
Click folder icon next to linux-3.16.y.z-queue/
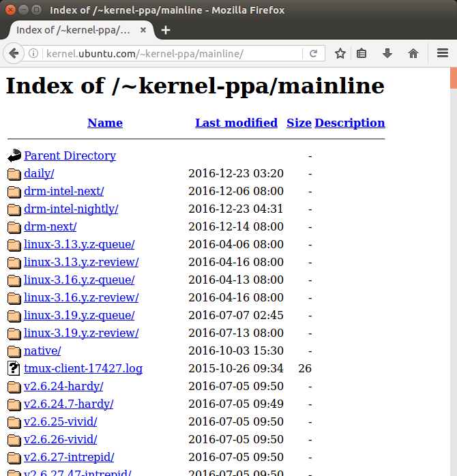(x=14, y=280)
